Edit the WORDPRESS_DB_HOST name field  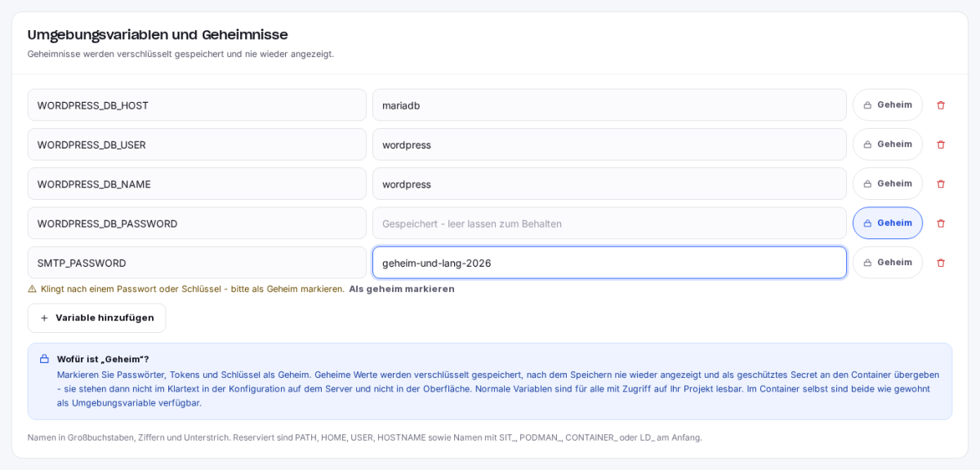pyautogui.click(x=197, y=105)
